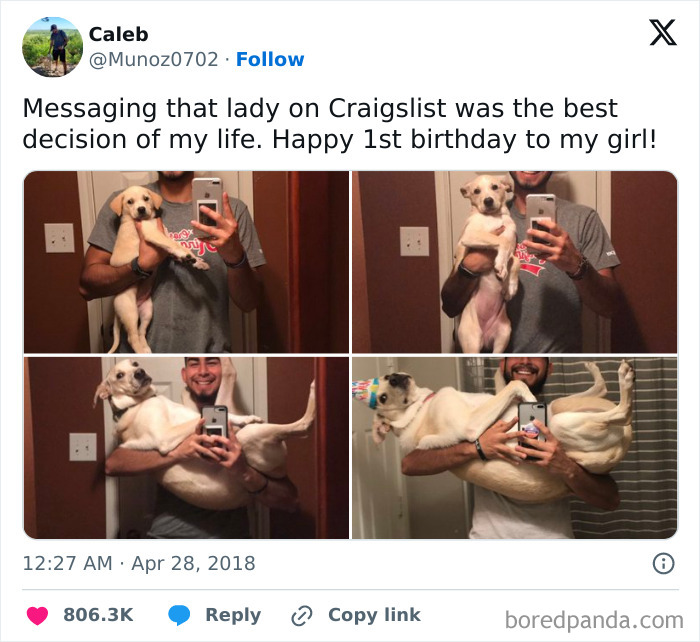This screenshot has width=700, height=642.
Task: Like the tweet with heart icon
Action: pyautogui.click(x=38, y=616)
